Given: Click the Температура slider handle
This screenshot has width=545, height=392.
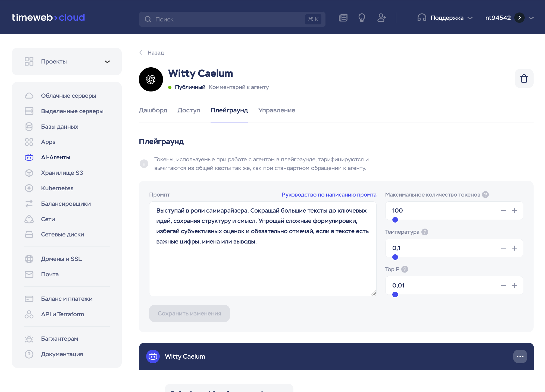Looking at the screenshot, I should (x=395, y=257).
